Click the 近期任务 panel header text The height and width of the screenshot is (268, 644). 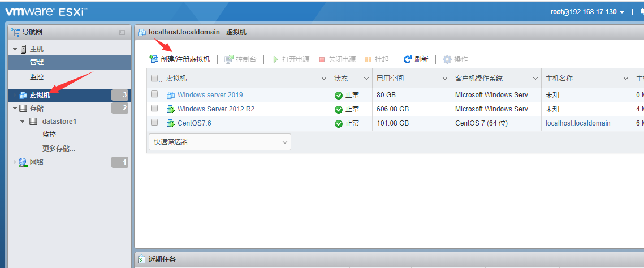162,260
